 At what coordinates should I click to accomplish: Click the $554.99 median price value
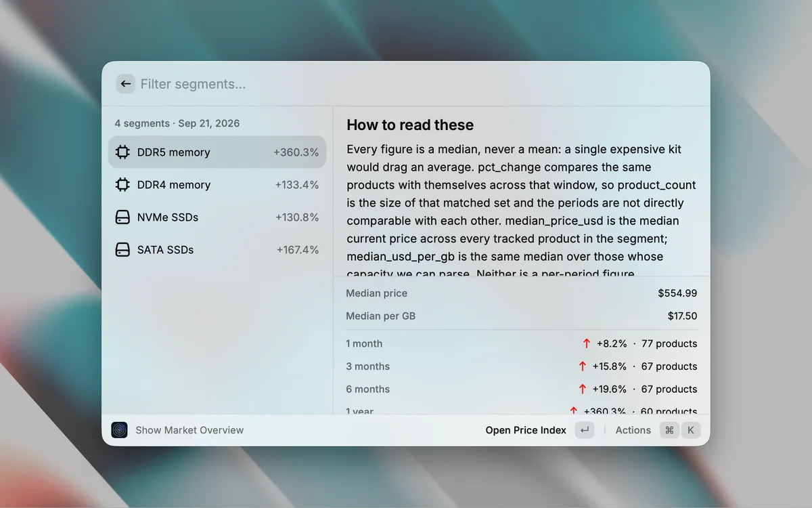coord(677,293)
